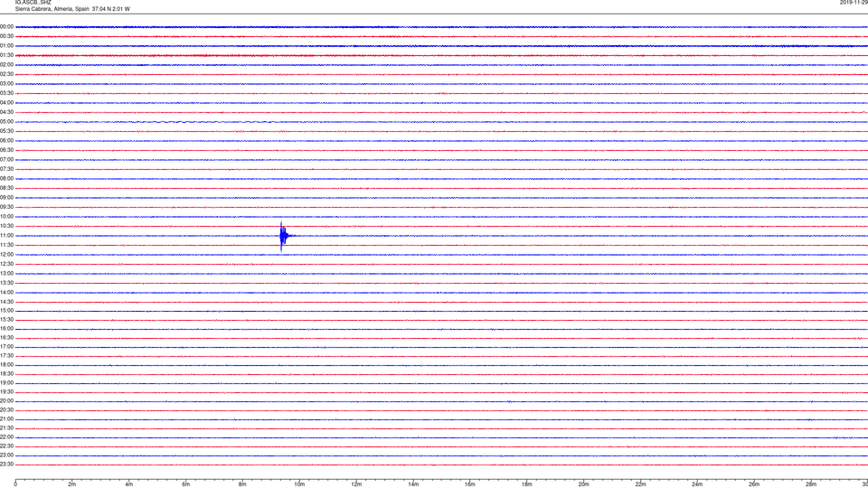
Task: Select the 01:30 row time label
Action: coord(7,55)
